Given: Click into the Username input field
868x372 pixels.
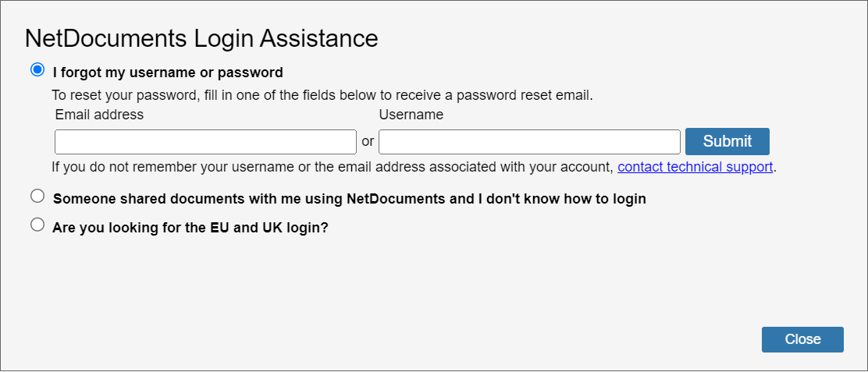Looking at the screenshot, I should click(529, 142).
